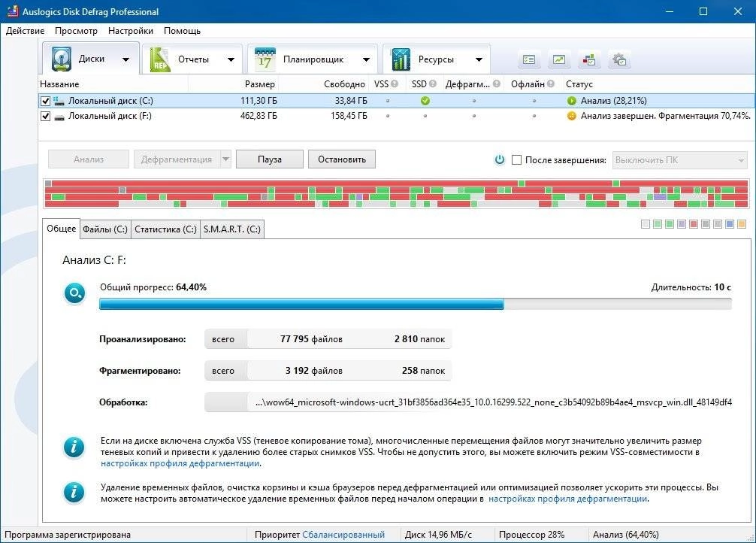Click the Дефрагм... column help icon
The height and width of the screenshot is (543, 756).
click(497, 84)
